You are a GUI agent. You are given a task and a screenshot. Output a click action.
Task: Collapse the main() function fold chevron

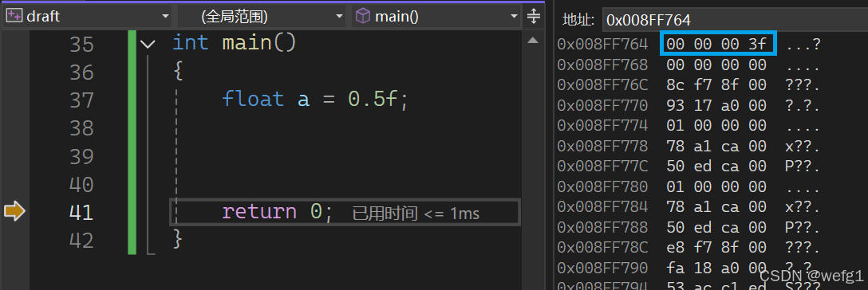148,44
